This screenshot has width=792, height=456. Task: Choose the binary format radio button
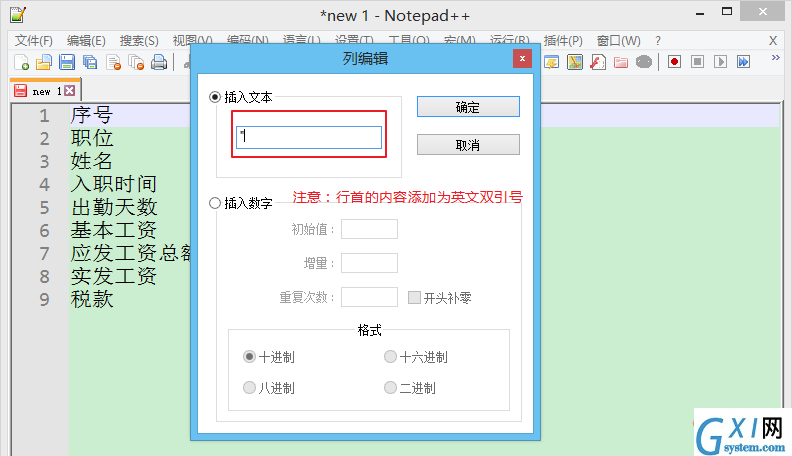coord(390,387)
